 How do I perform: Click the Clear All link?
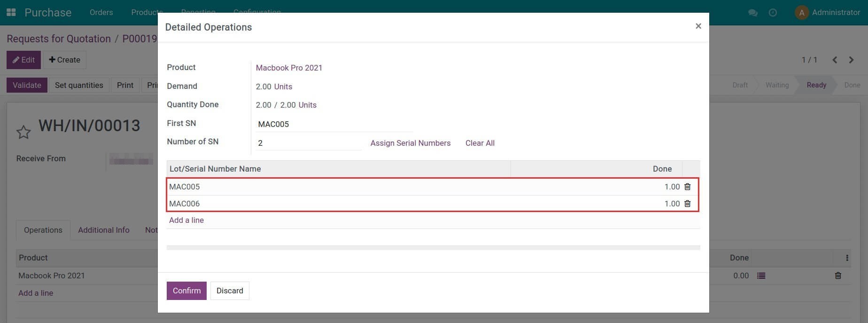tap(480, 143)
